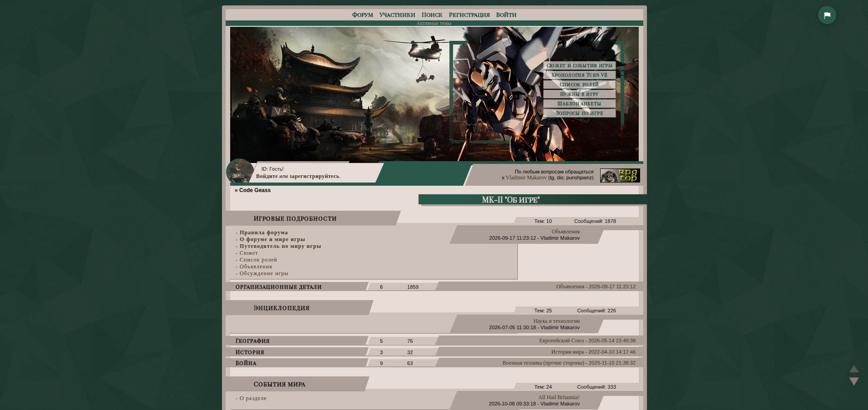Open the История forum
This screenshot has width=868, height=410.
pos(250,352)
